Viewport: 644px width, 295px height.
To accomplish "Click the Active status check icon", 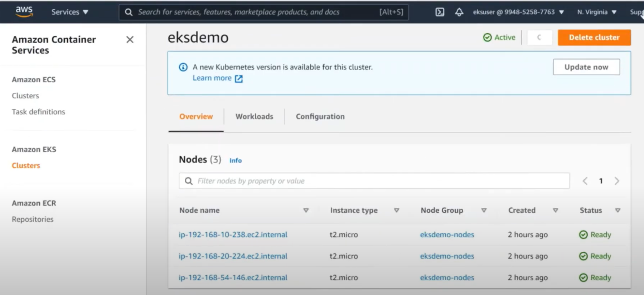I will [487, 37].
